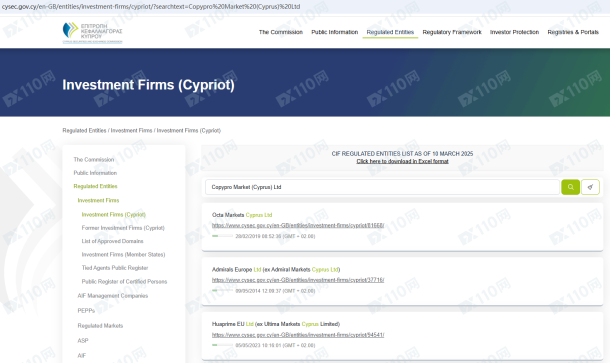Click the browser address bar URL
The height and width of the screenshot is (363, 610).
click(151, 7)
